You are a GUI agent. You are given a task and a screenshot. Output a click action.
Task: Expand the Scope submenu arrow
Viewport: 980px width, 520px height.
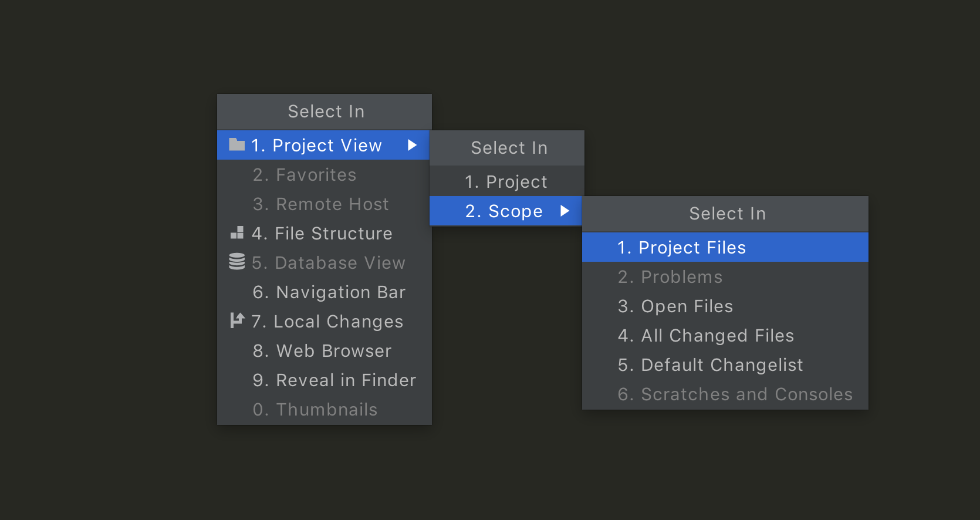tap(565, 211)
